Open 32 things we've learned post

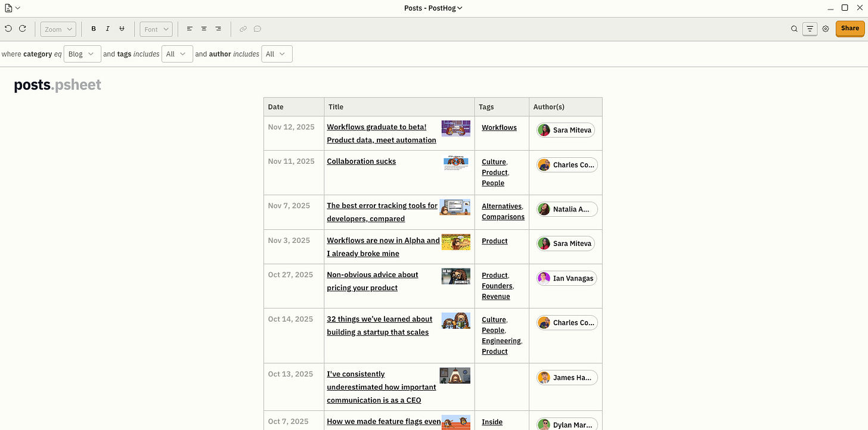[380, 326]
